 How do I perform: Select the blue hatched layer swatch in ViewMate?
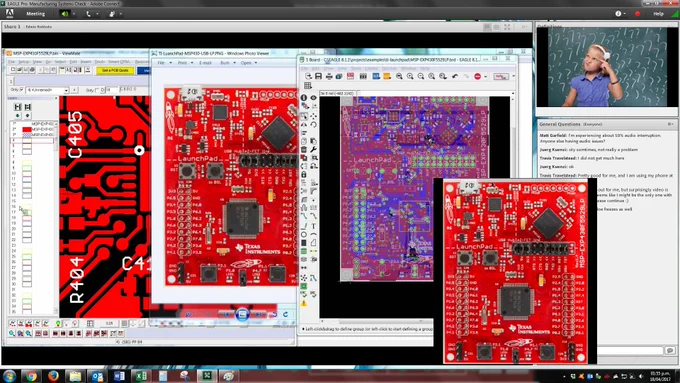[x=27, y=135]
